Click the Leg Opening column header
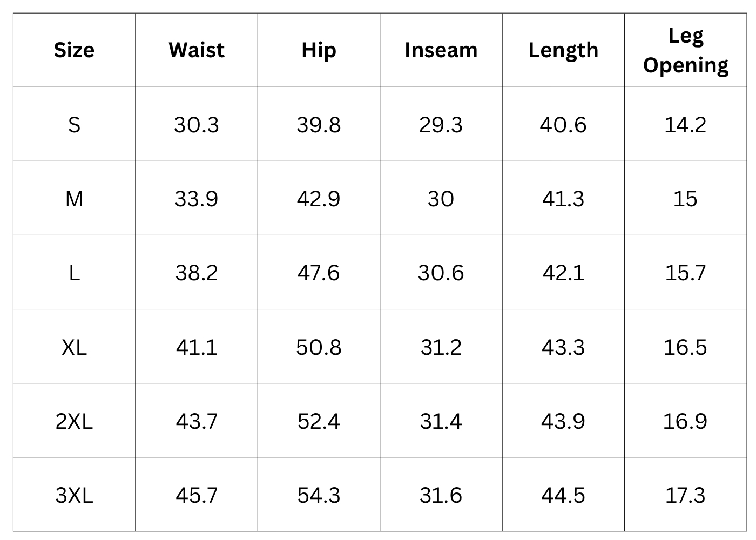756x540 pixels. [685, 50]
